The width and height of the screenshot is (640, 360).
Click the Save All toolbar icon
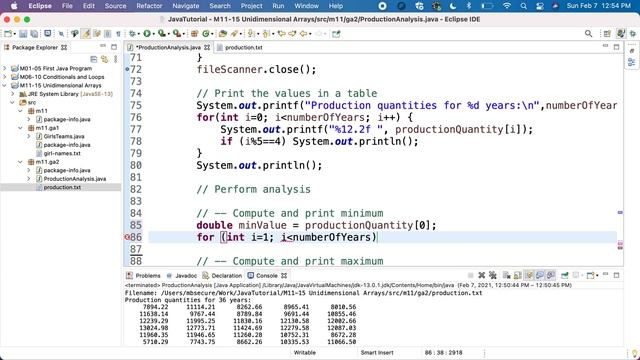click(x=34, y=34)
